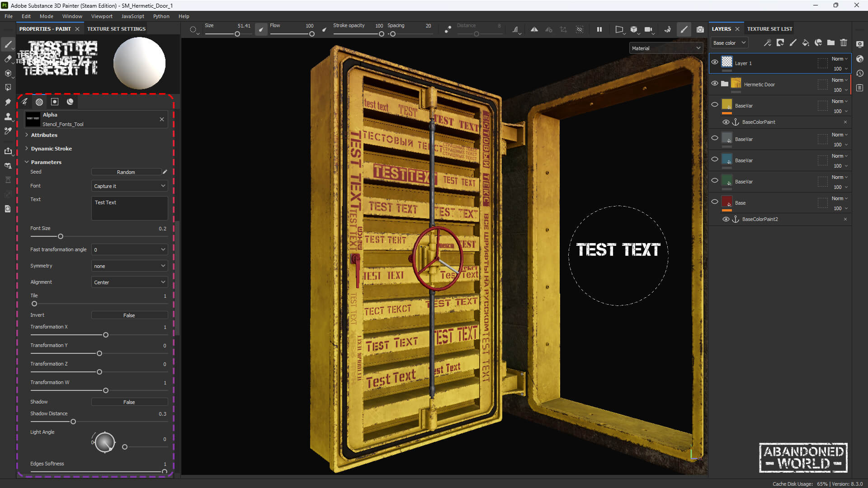Click the Resources updater icon at toolbar bottom

(x=8, y=209)
